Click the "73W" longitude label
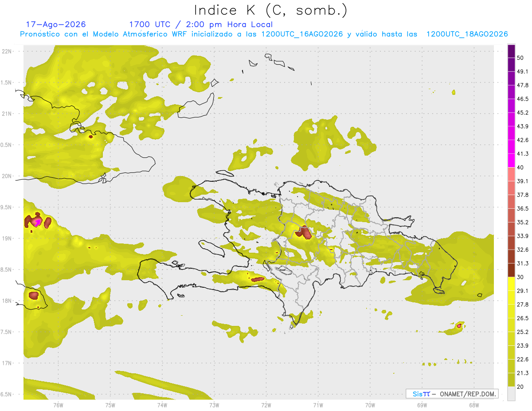The image size is (532, 411). pos(214,405)
